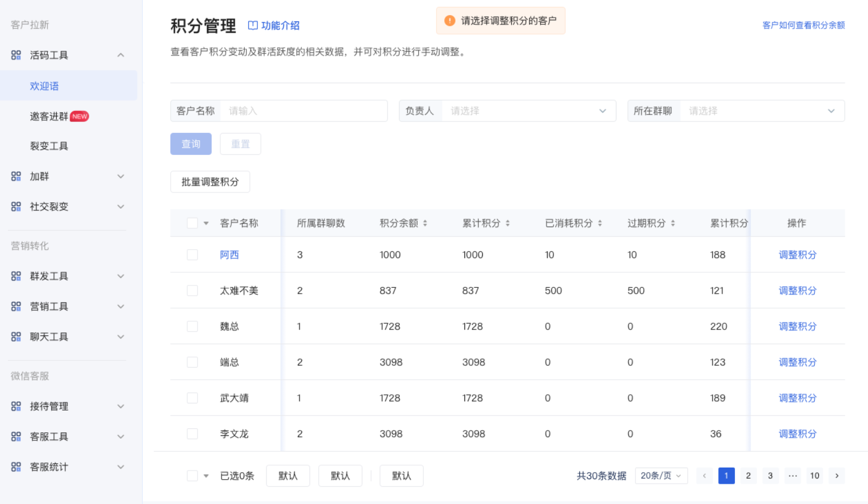Click the 加群 sidebar grid icon
The image size is (868, 504).
pyautogui.click(x=16, y=176)
